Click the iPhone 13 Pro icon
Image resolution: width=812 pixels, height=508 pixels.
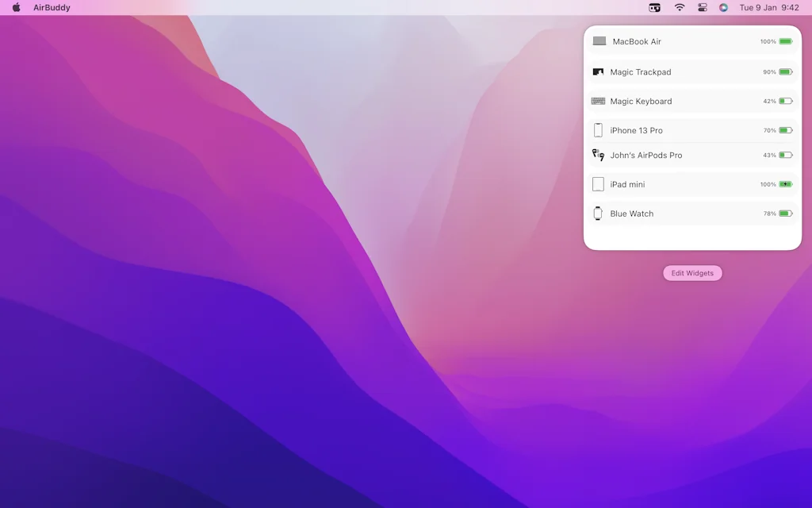(598, 130)
